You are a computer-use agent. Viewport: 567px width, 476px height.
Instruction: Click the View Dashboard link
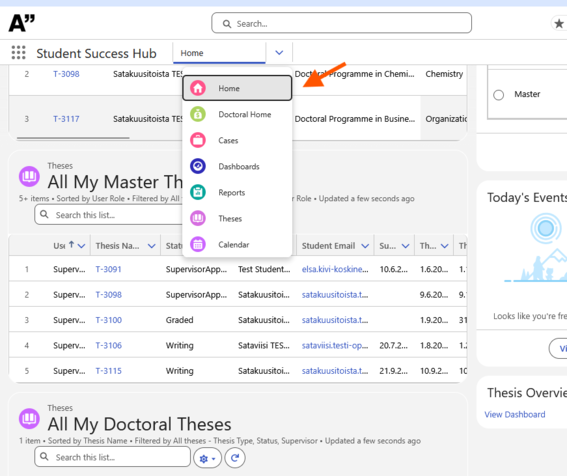coord(515,414)
